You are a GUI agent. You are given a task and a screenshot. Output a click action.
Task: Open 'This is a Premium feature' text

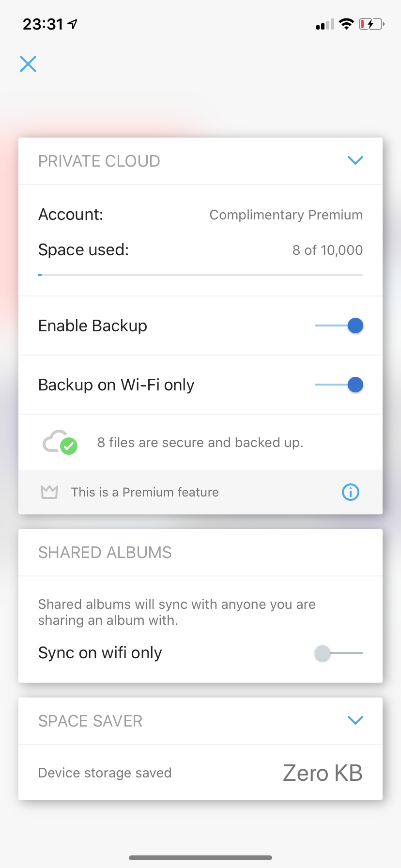tap(145, 492)
